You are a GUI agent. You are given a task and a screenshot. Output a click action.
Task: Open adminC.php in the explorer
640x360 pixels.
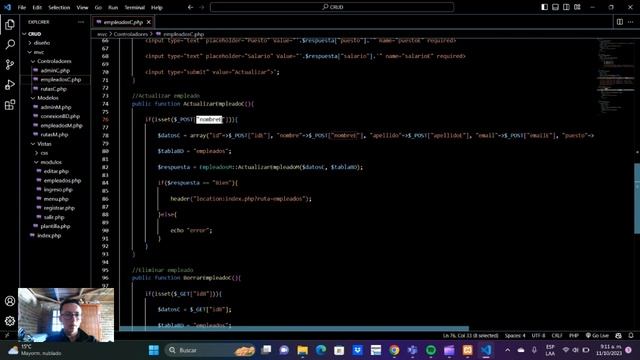[x=55, y=71]
